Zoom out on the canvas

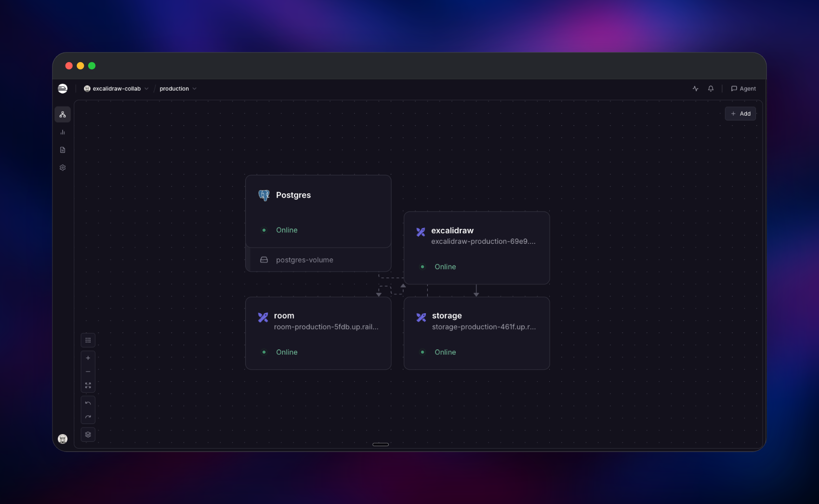[88, 371]
